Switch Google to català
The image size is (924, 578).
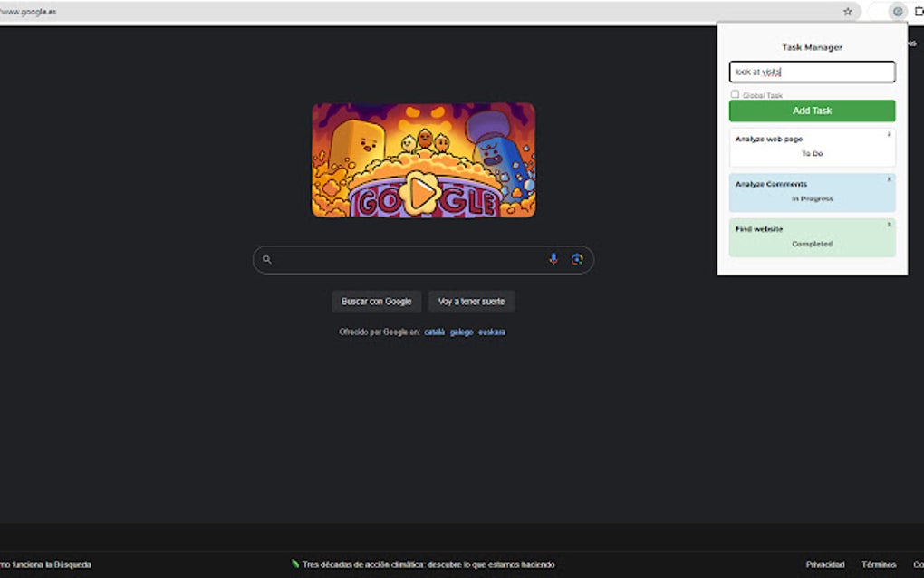click(434, 332)
